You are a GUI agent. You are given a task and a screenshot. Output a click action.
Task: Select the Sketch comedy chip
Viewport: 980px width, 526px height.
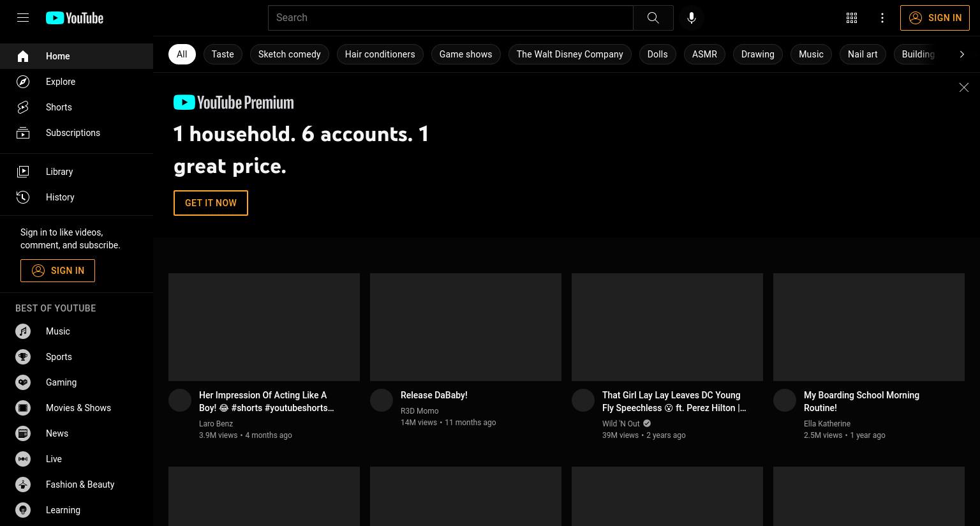tap(290, 54)
